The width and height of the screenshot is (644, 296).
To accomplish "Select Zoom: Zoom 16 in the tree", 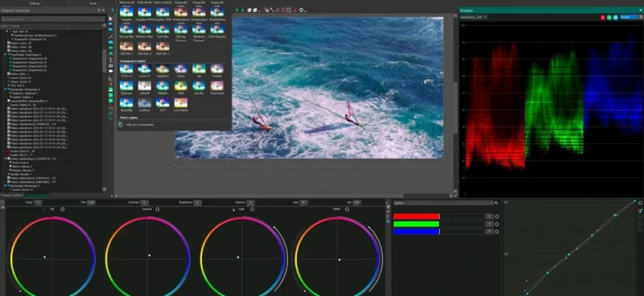I will 21,78.
